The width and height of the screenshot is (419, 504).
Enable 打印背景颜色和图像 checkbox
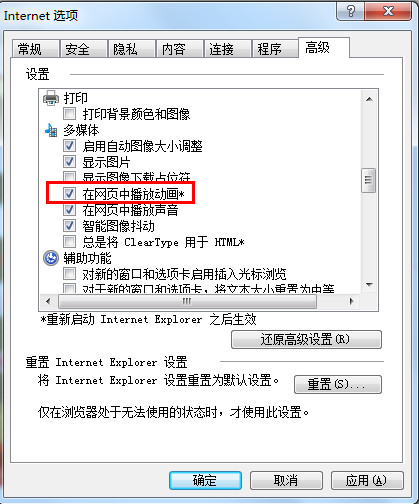tap(69, 114)
